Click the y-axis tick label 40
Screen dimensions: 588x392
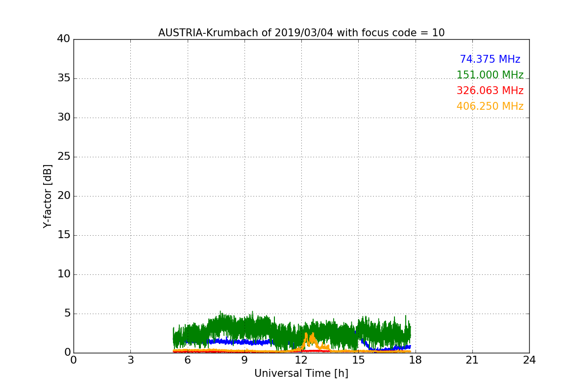click(x=64, y=39)
